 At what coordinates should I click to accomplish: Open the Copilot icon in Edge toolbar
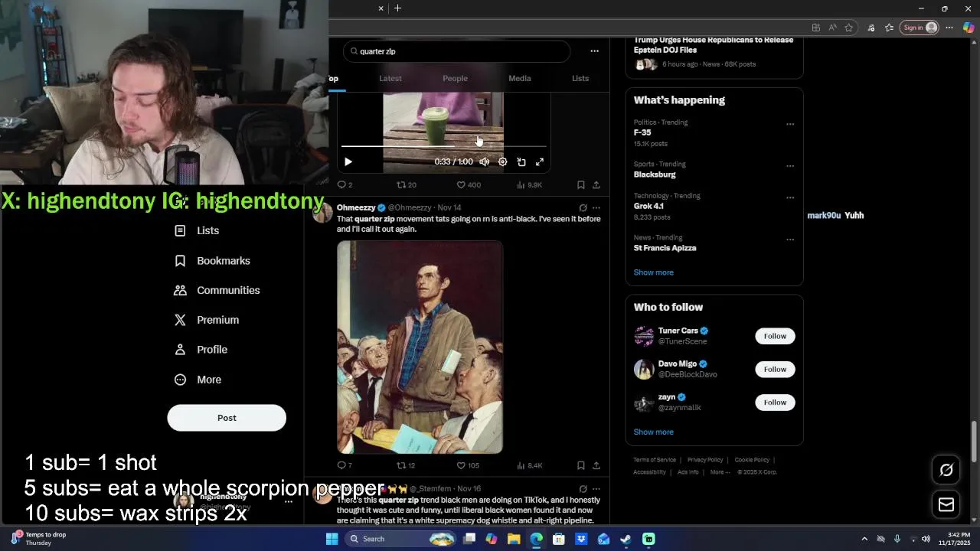(x=969, y=28)
